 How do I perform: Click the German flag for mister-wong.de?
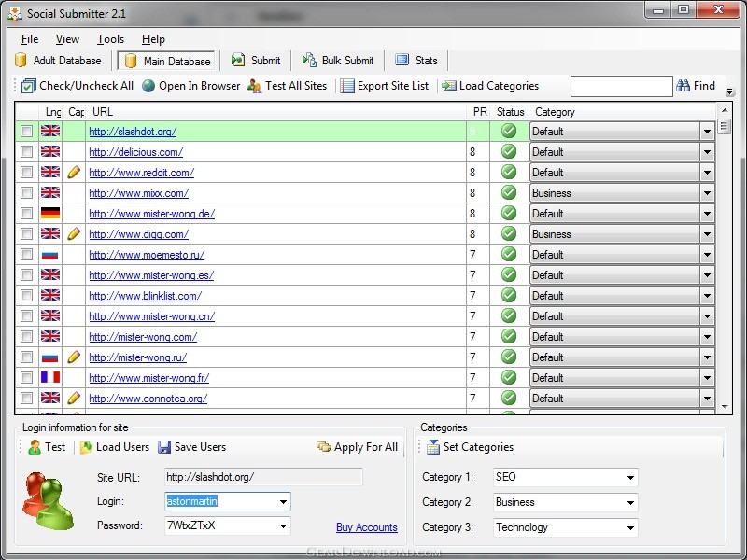tap(50, 214)
